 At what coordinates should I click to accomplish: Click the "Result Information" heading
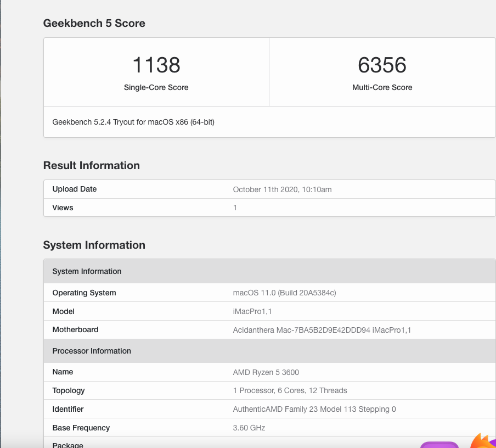pyautogui.click(x=92, y=165)
